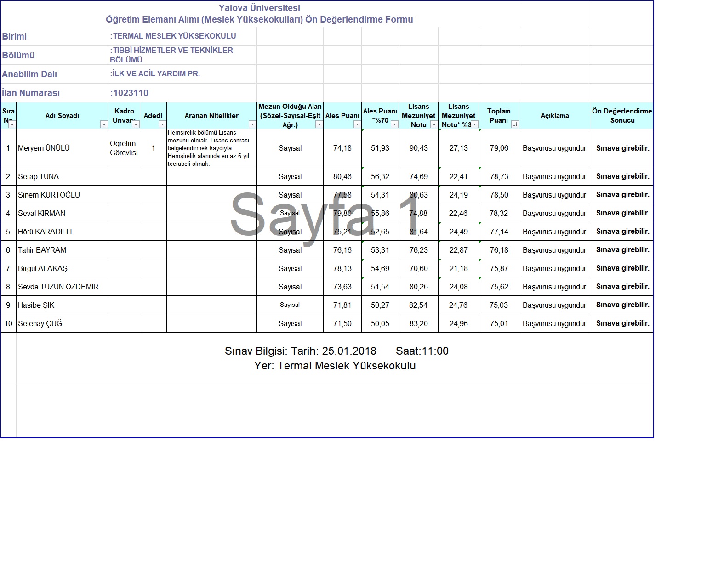The height and width of the screenshot is (588, 701).
Task: Click Sınava girebilir. in Birgül ALAKAŞ row
Action: pos(622,268)
